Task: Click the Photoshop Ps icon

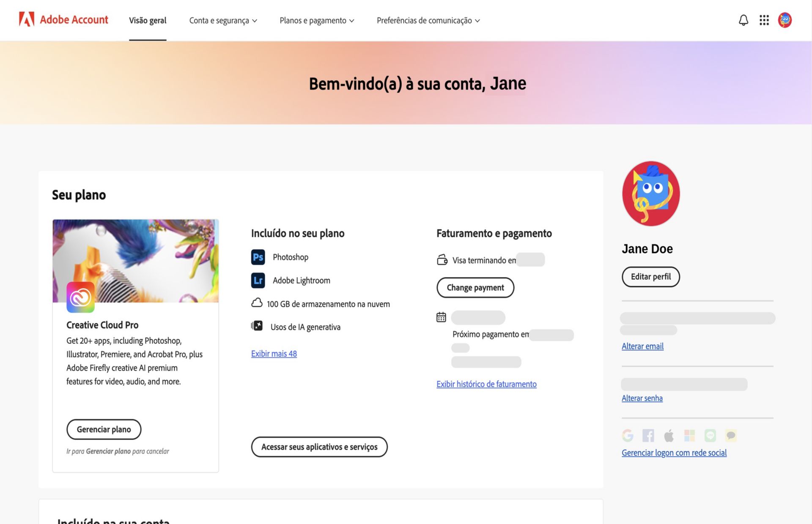Action: point(258,257)
